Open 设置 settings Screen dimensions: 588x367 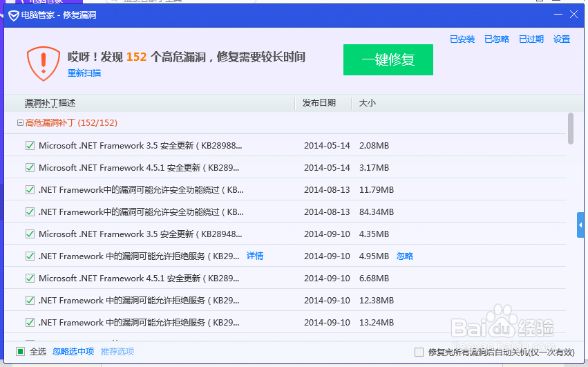(x=561, y=39)
